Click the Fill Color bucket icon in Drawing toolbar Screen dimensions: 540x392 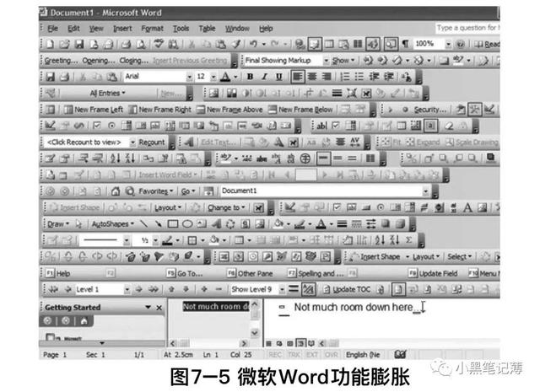(278, 224)
